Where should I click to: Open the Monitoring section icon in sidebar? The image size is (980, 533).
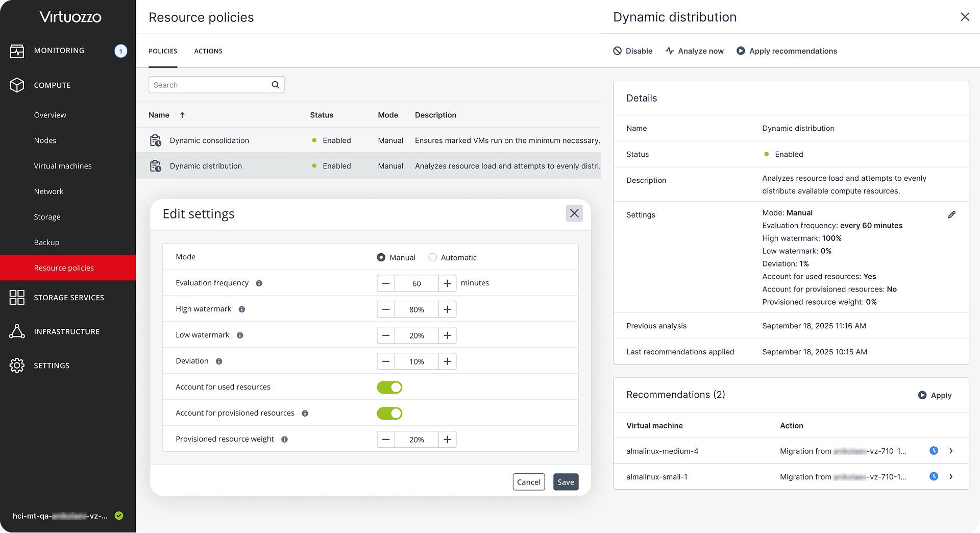coord(17,50)
